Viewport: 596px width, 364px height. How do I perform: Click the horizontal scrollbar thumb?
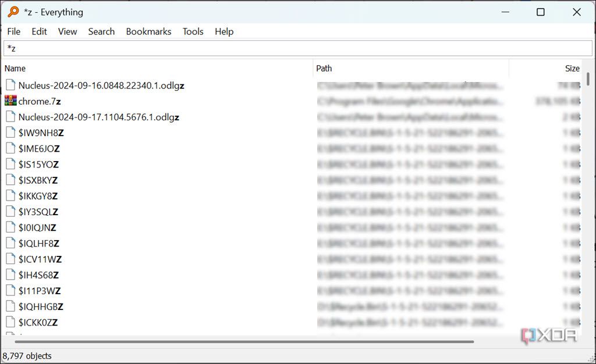point(244,341)
